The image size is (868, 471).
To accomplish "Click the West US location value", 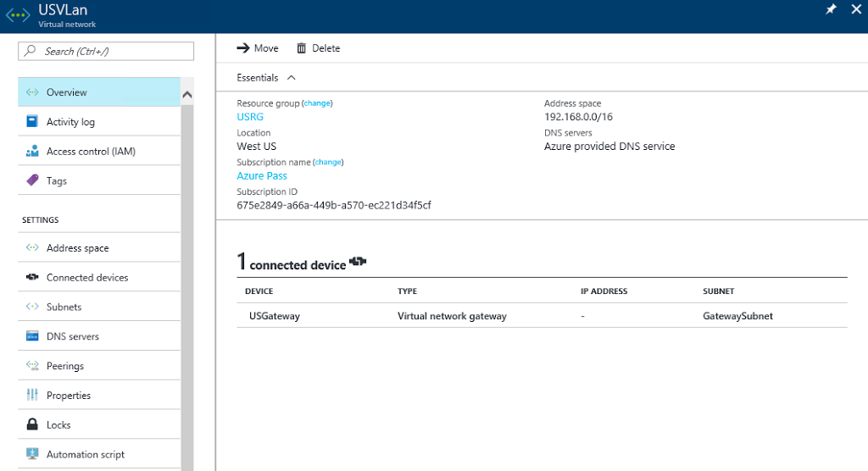I will [256, 146].
